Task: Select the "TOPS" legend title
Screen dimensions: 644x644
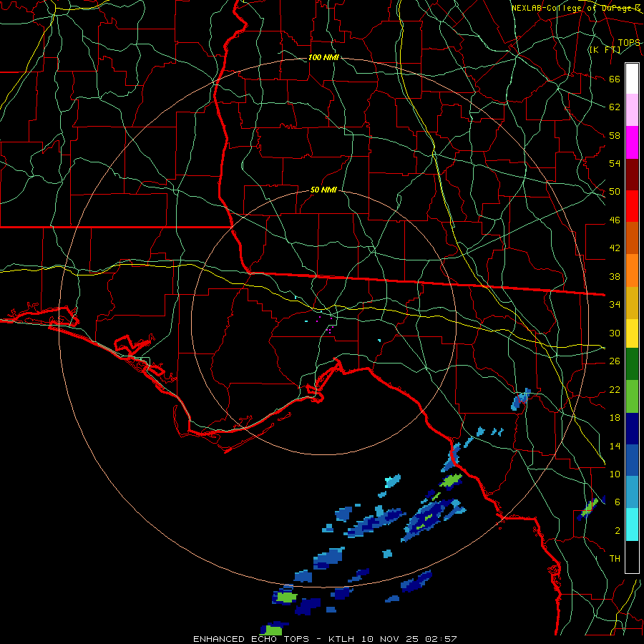Action: click(629, 43)
